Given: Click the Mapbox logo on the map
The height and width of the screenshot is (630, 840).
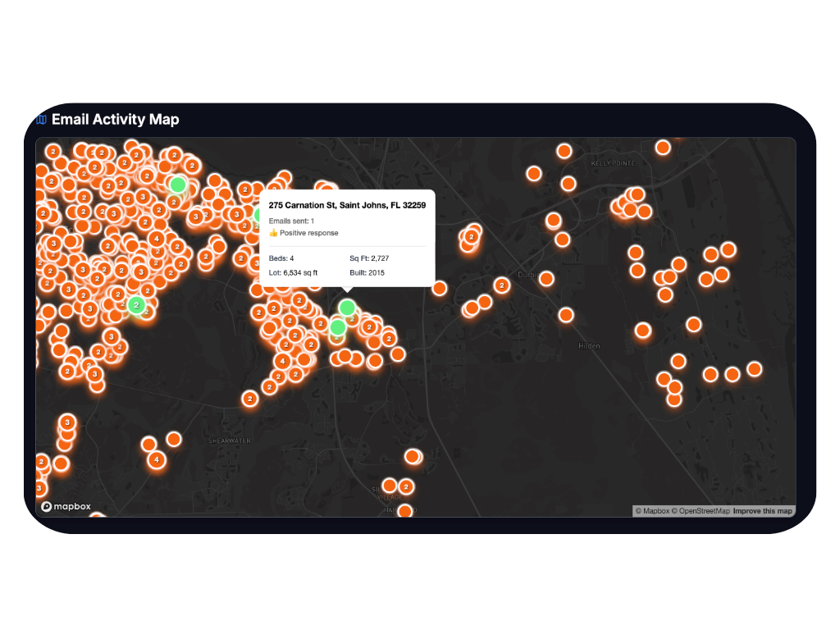Looking at the screenshot, I should (x=66, y=507).
